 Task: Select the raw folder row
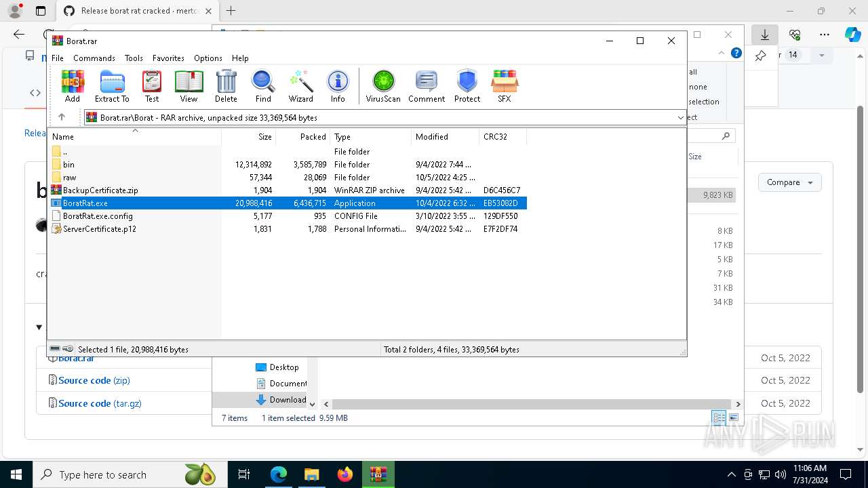288,178
